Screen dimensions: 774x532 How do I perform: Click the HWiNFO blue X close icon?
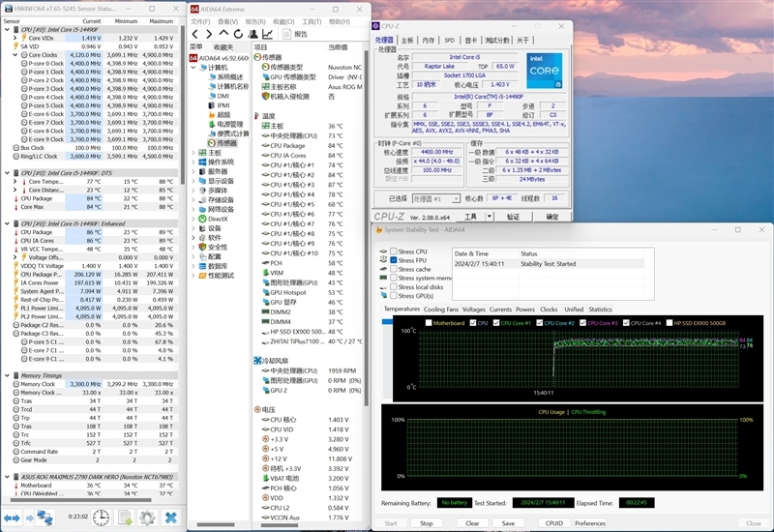170,517
